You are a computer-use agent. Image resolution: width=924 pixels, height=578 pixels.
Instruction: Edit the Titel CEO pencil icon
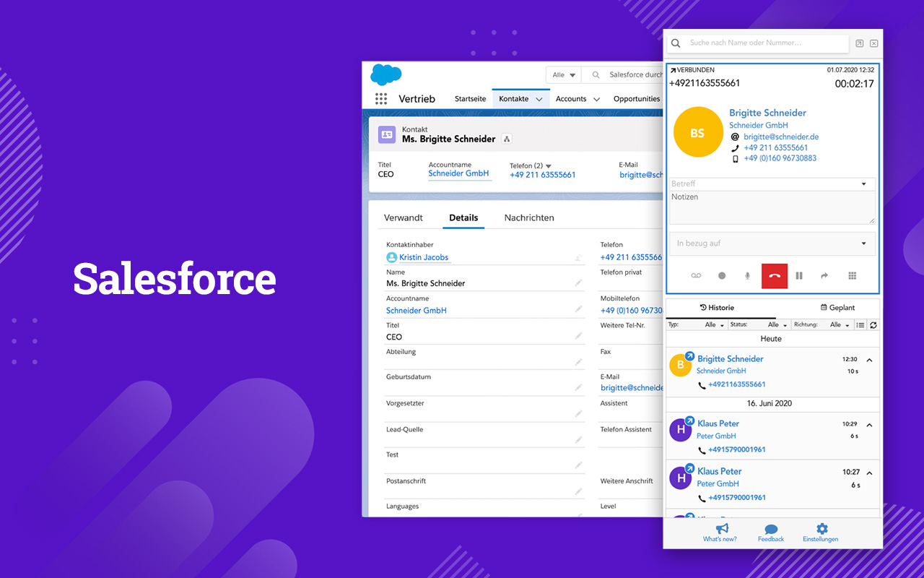[578, 336]
